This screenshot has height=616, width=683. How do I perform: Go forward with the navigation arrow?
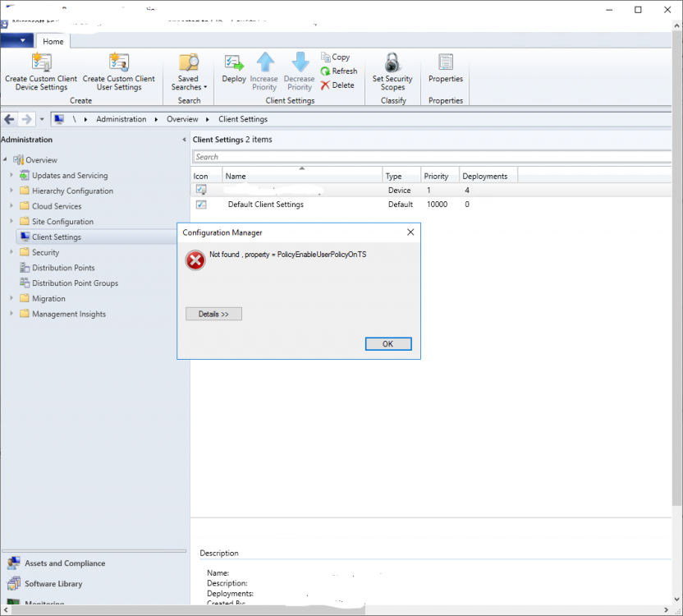pos(27,119)
